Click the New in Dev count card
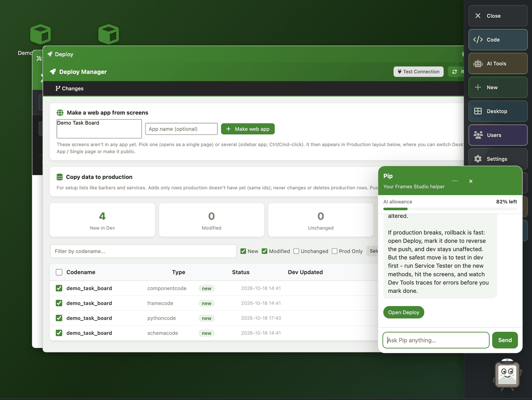The width and height of the screenshot is (532, 400). [102, 220]
